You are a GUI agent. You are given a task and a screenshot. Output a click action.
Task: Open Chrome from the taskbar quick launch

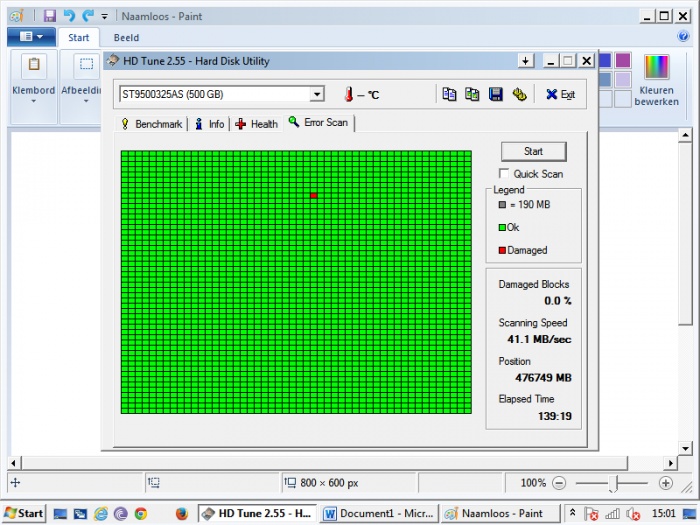click(141, 514)
